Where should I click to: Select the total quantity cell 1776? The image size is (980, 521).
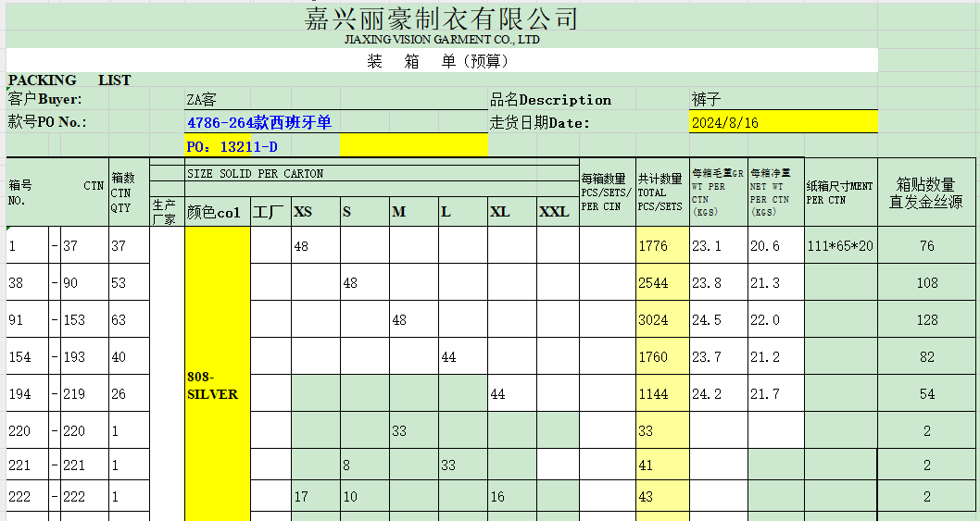pos(653,246)
